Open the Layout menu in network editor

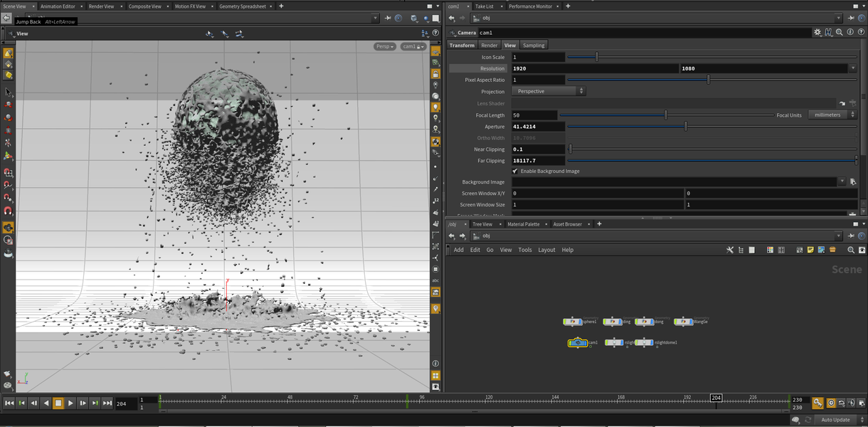546,250
